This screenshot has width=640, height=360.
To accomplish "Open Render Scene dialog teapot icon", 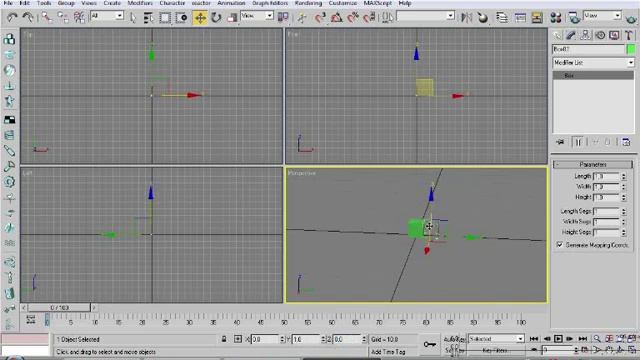I will [574, 17].
